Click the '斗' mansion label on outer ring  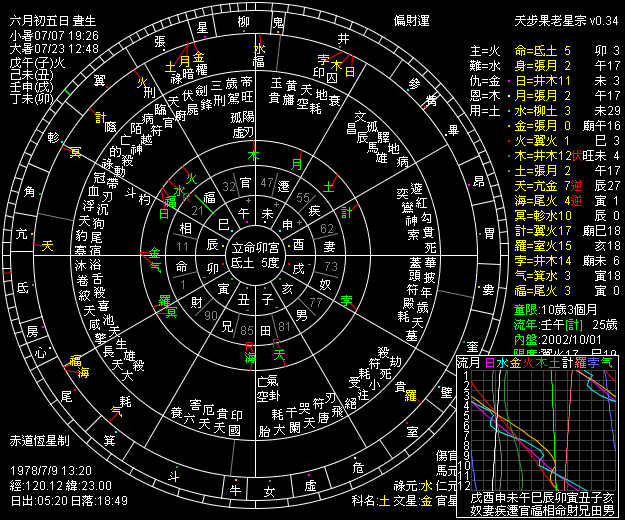(x=173, y=476)
